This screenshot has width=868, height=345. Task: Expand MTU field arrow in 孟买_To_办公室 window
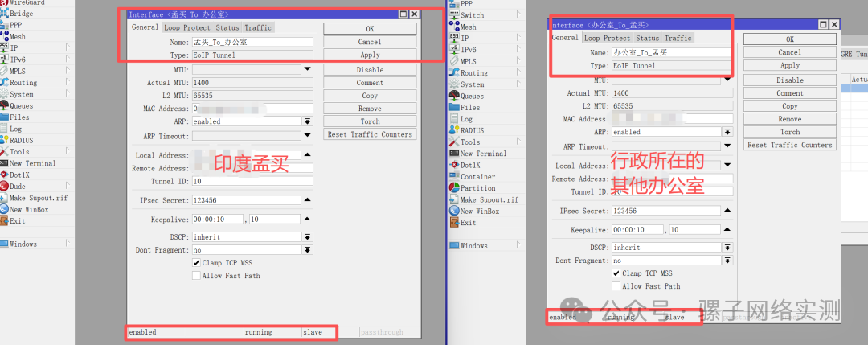(x=307, y=69)
